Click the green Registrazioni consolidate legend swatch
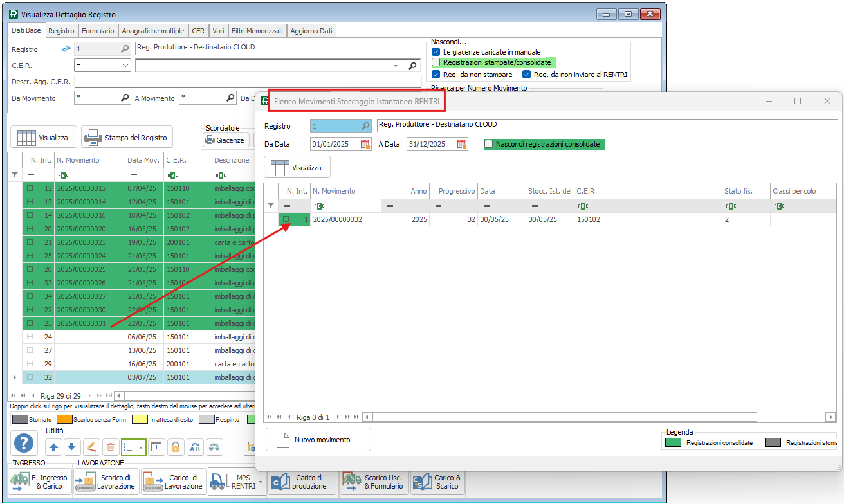The height and width of the screenshot is (504, 844). tap(672, 442)
